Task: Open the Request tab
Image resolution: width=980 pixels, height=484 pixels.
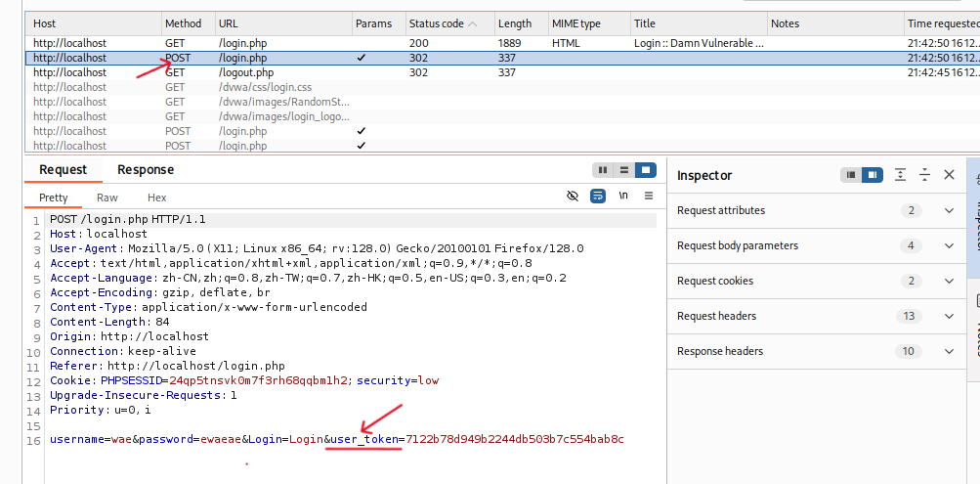Action: click(64, 169)
